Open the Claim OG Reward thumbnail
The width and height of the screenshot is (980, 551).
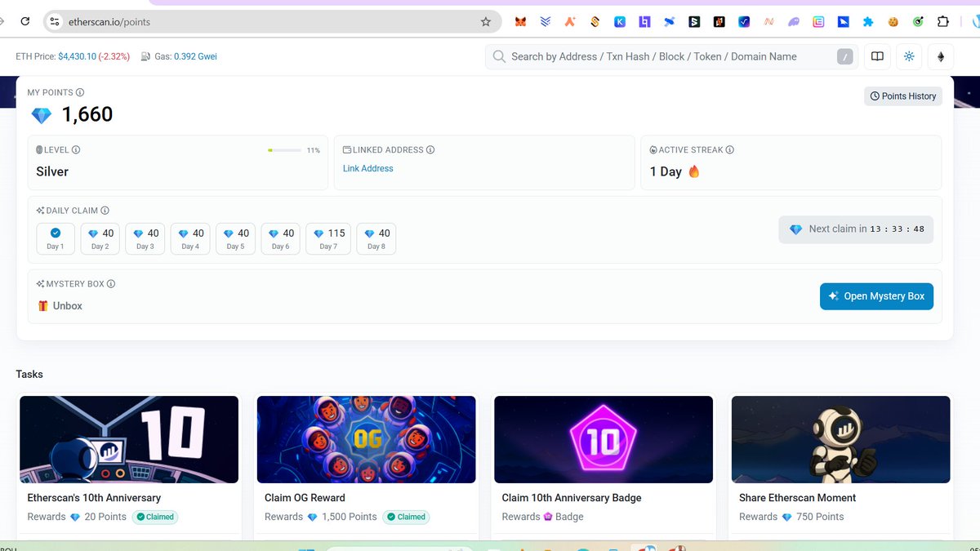pos(367,439)
